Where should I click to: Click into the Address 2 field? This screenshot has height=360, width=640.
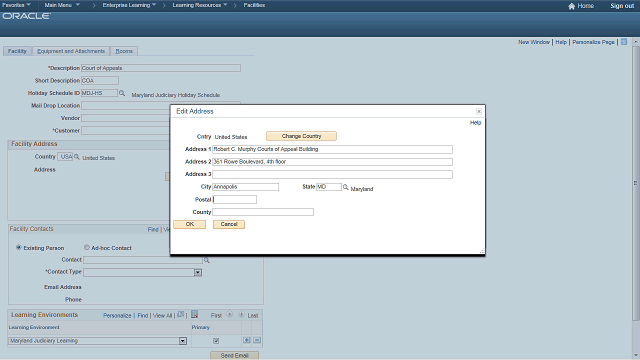tap(332, 162)
